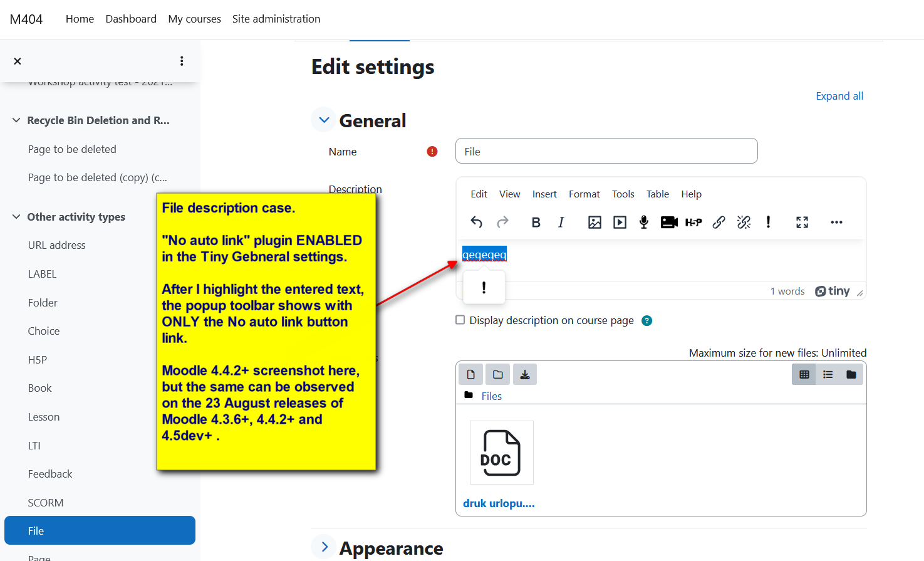Click No auto link toolbar button
924x561 pixels.
click(768, 222)
